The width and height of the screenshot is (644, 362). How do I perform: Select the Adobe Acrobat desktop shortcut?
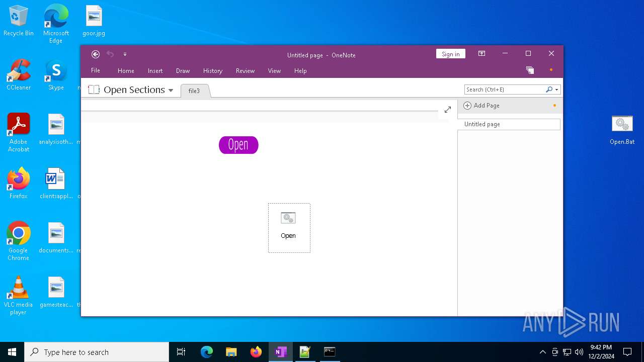(19, 132)
